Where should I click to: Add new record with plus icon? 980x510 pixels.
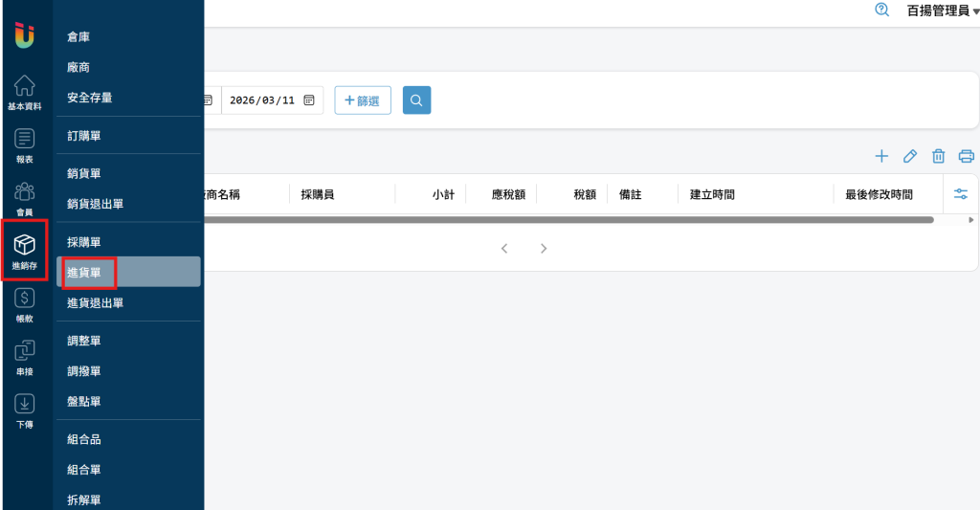pos(882,156)
